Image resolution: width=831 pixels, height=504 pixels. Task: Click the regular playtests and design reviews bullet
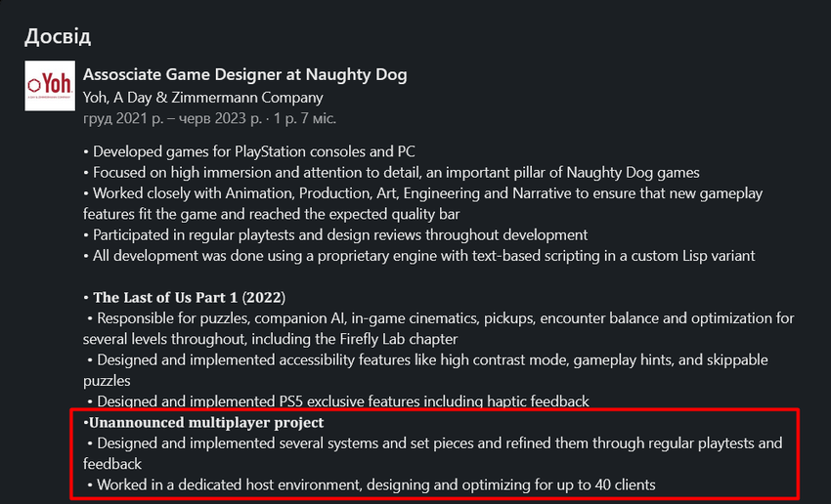[337, 234]
